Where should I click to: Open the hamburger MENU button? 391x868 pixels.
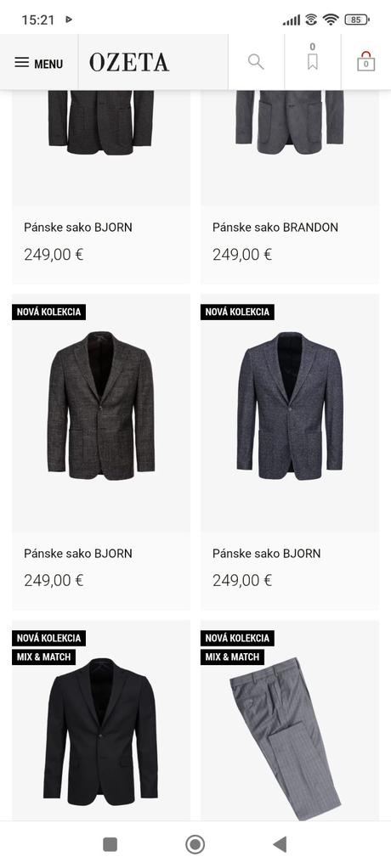(39, 63)
